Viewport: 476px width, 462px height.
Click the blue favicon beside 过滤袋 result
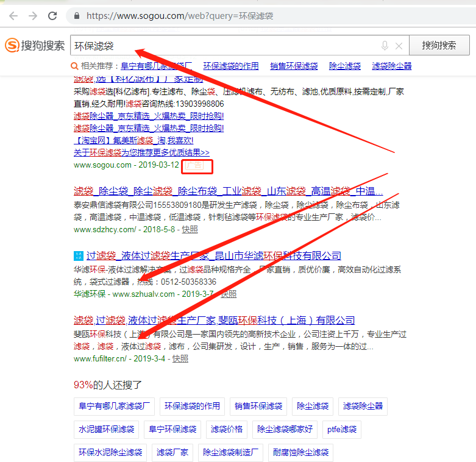tap(79, 256)
